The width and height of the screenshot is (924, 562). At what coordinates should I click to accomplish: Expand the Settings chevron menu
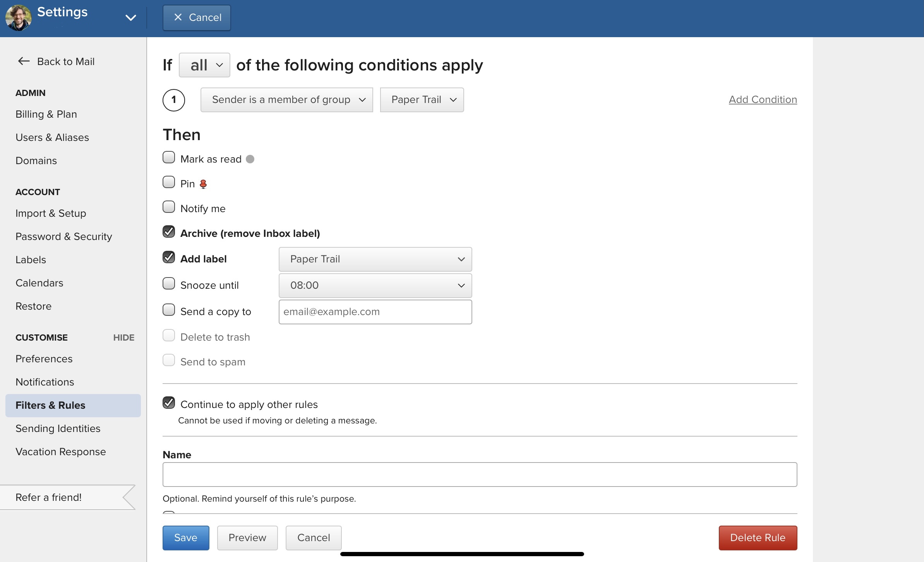click(x=131, y=18)
